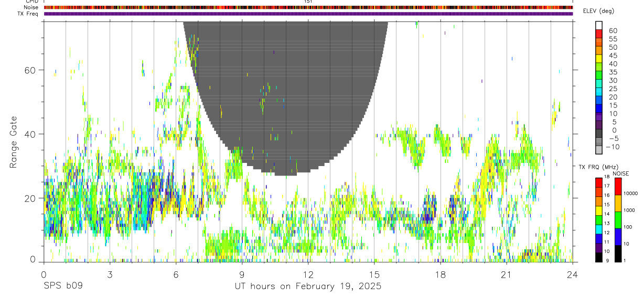Click the red 17–18 MHz TX FRQ swatch
This screenshot has width=644, height=297.
pyautogui.click(x=599, y=183)
